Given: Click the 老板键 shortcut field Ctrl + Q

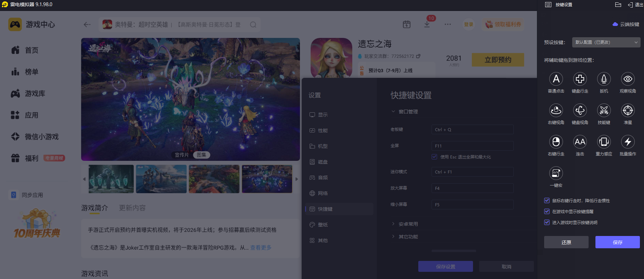Looking at the screenshot, I should 472,129.
